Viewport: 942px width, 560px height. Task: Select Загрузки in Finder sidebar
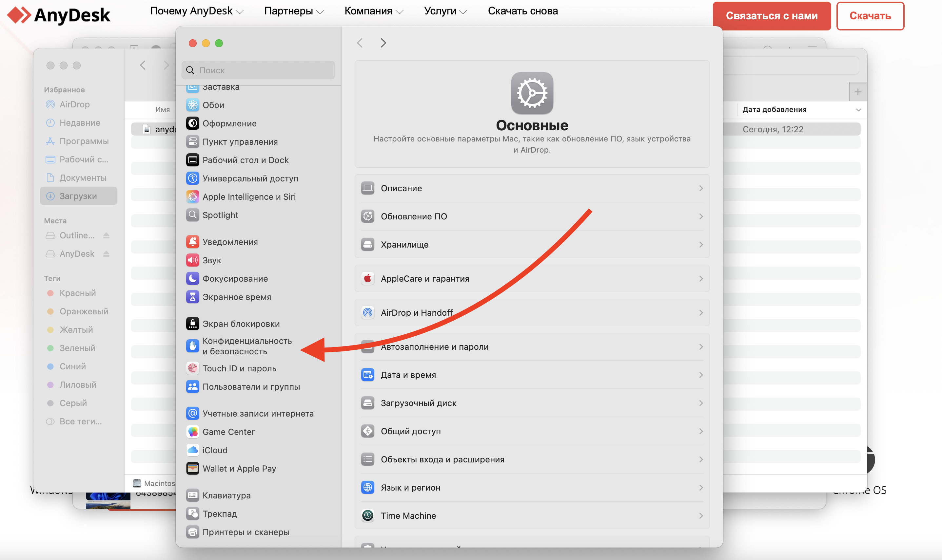click(79, 196)
